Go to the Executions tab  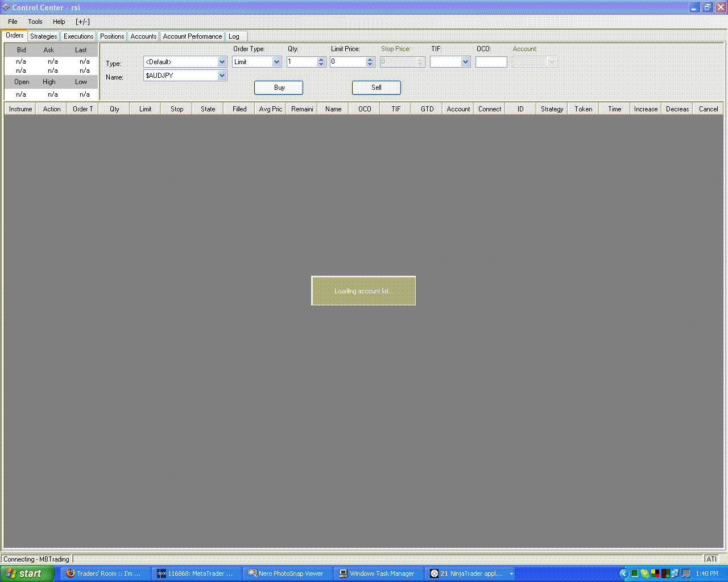[78, 36]
